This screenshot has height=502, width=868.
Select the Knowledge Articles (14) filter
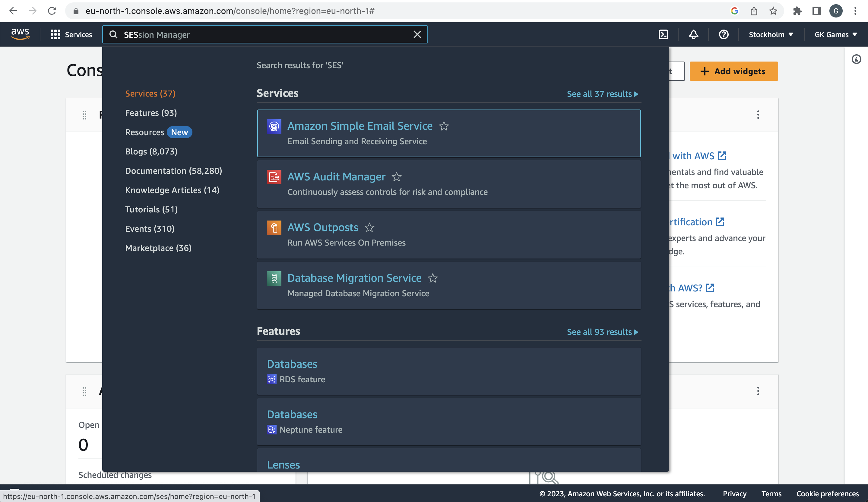coord(172,190)
